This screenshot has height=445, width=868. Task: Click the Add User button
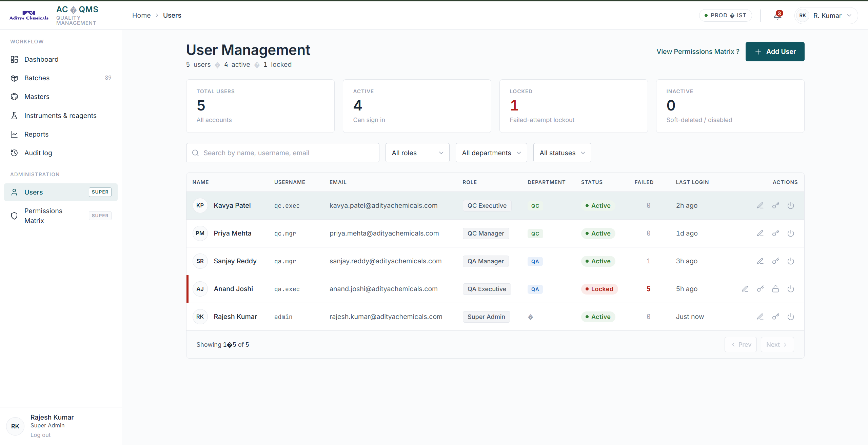click(x=775, y=52)
